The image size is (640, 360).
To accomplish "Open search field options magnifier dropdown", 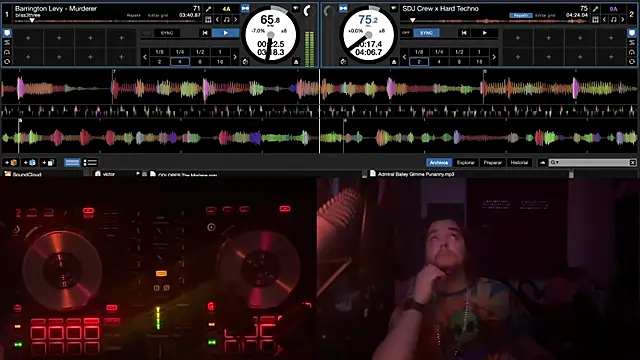I will [554, 162].
